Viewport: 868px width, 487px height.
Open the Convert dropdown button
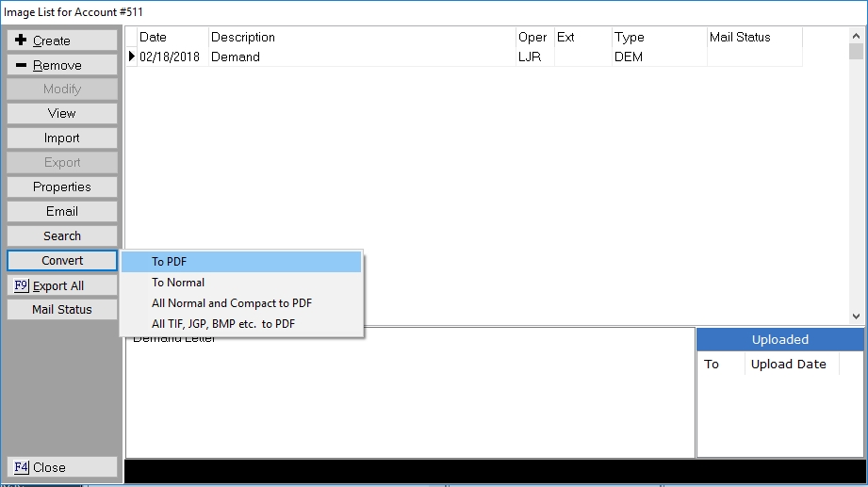pos(62,260)
